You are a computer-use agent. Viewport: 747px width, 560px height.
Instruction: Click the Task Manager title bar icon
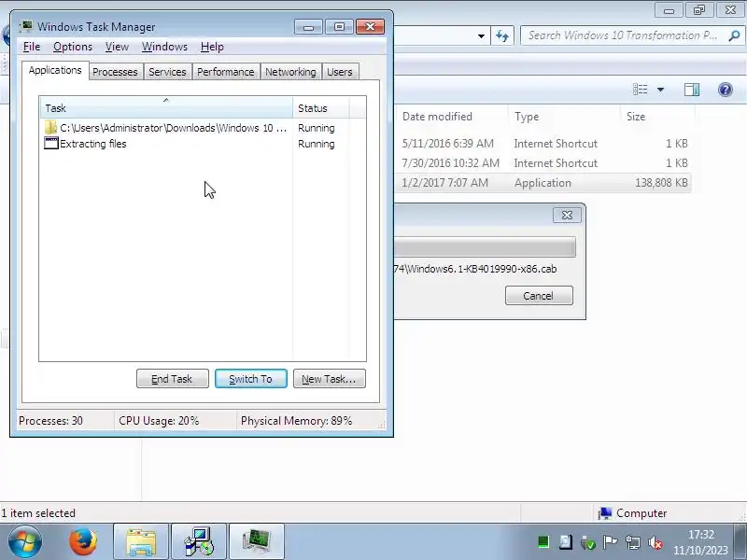click(26, 27)
